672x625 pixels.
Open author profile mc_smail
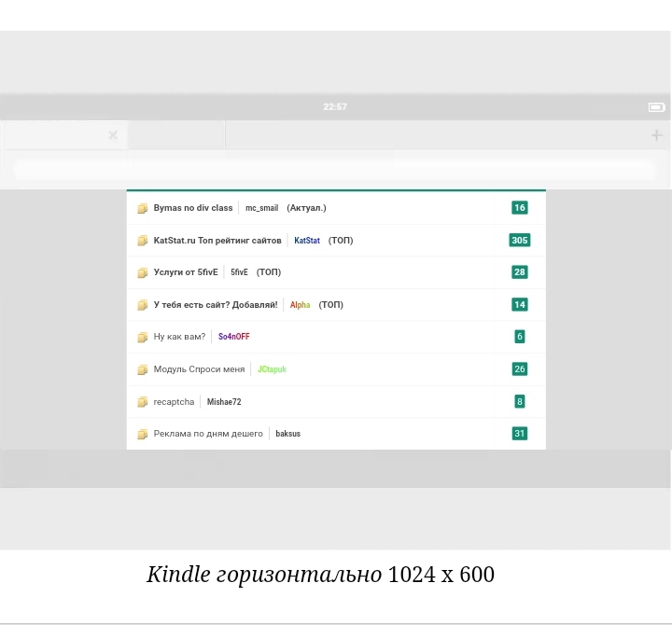(x=261, y=208)
